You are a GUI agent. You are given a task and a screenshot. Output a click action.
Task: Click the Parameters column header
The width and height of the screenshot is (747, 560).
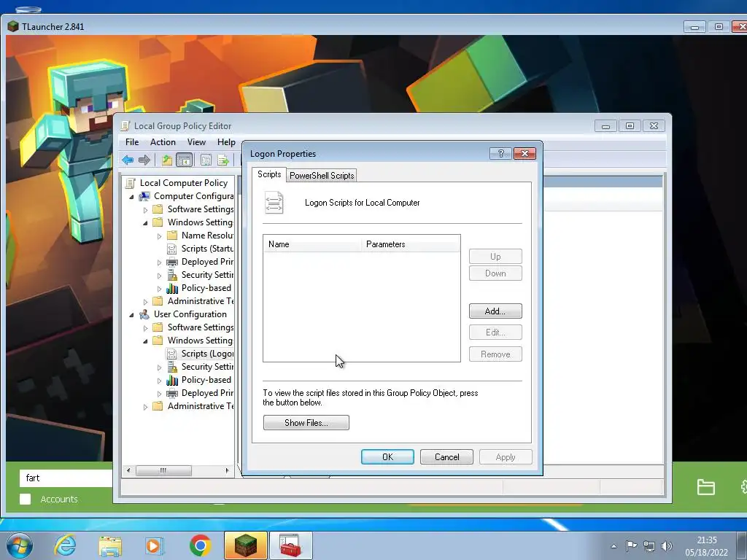[x=410, y=244]
